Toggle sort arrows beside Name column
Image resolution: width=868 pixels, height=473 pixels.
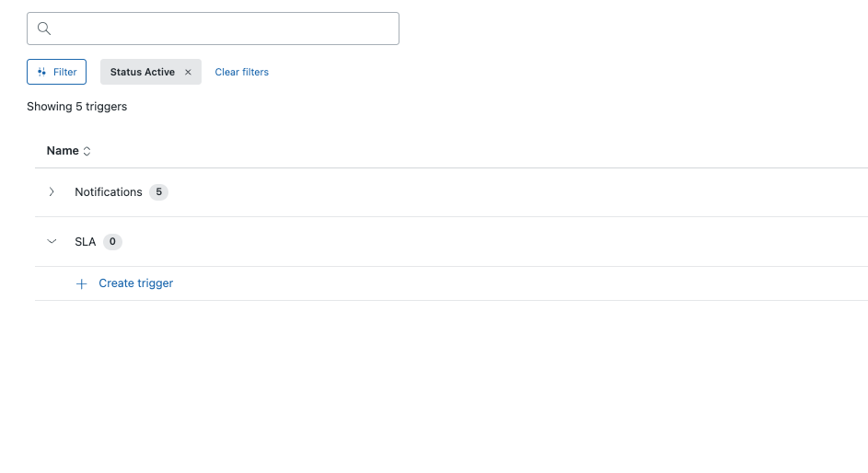pyautogui.click(x=87, y=151)
